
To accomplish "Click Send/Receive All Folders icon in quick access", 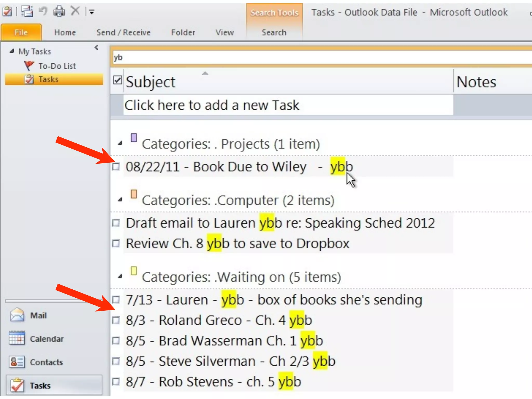I will point(27,11).
